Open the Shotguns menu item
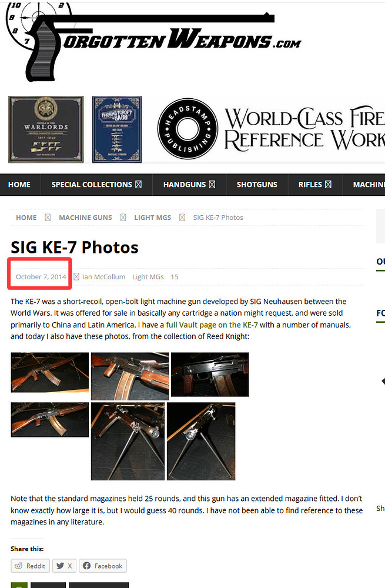The width and height of the screenshot is (385, 588). 257,185
